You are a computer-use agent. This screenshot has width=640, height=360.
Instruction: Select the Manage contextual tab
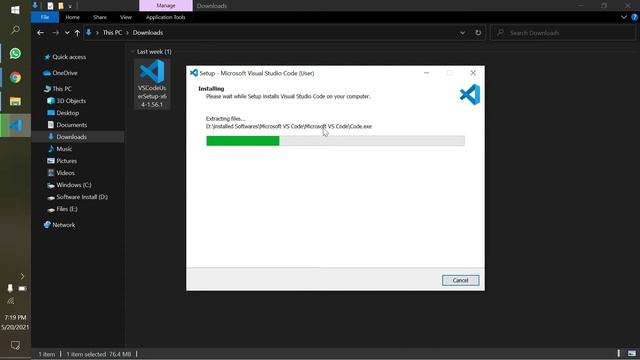click(166, 6)
